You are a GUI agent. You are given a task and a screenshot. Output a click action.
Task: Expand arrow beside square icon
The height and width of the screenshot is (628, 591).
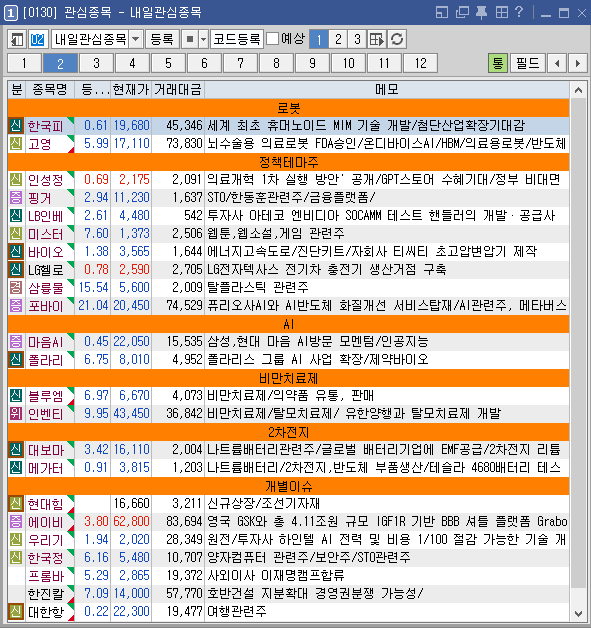click(x=203, y=39)
